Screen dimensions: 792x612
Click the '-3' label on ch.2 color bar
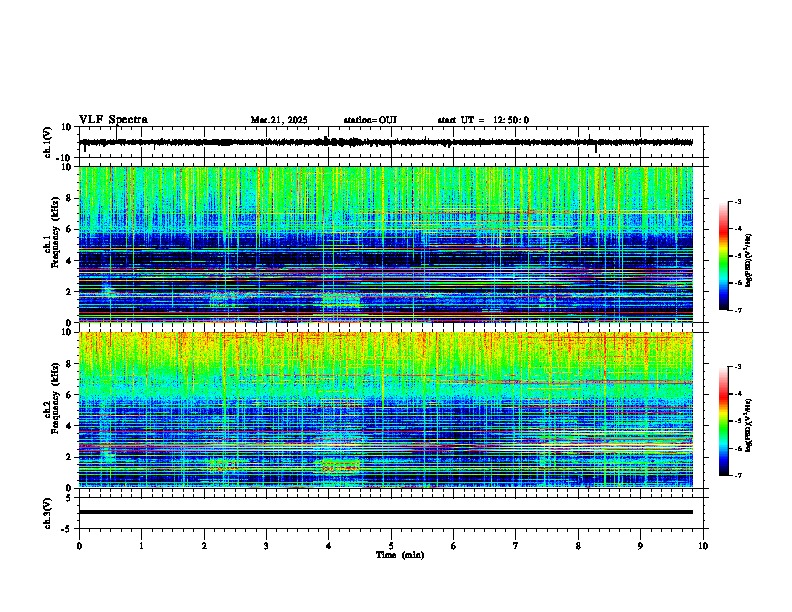[x=738, y=367]
